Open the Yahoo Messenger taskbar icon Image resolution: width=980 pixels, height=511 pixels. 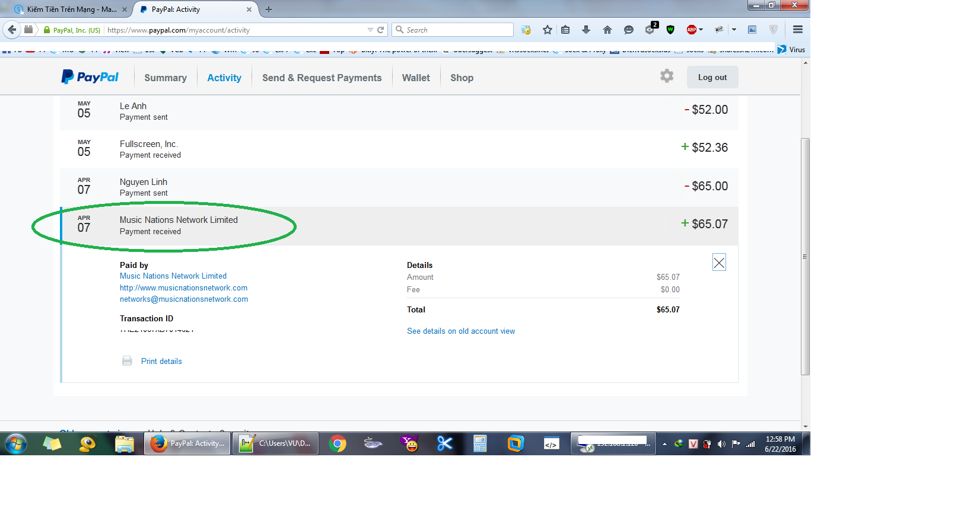409,443
